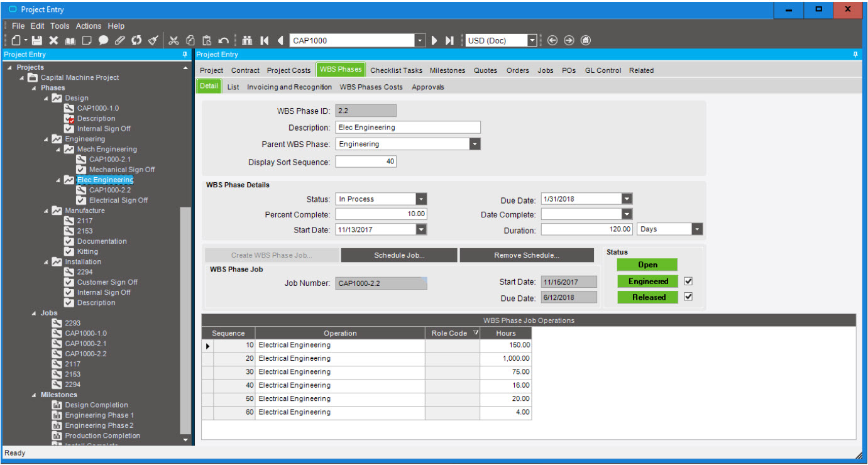Viewport: 868px width, 465px height.
Task: Collapse the Milestones tree section
Action: [34, 395]
